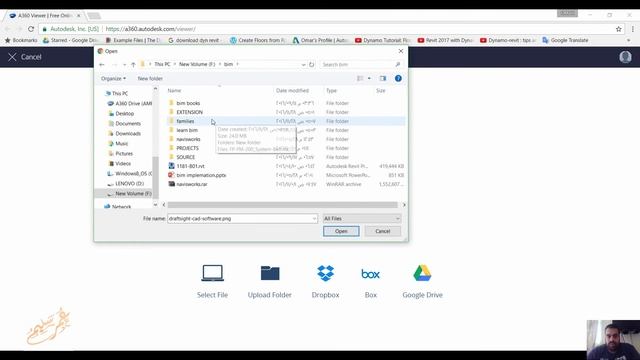The image size is (640, 360).
Task: Expand the address path history dropdown
Action: pyautogui.click(x=303, y=64)
